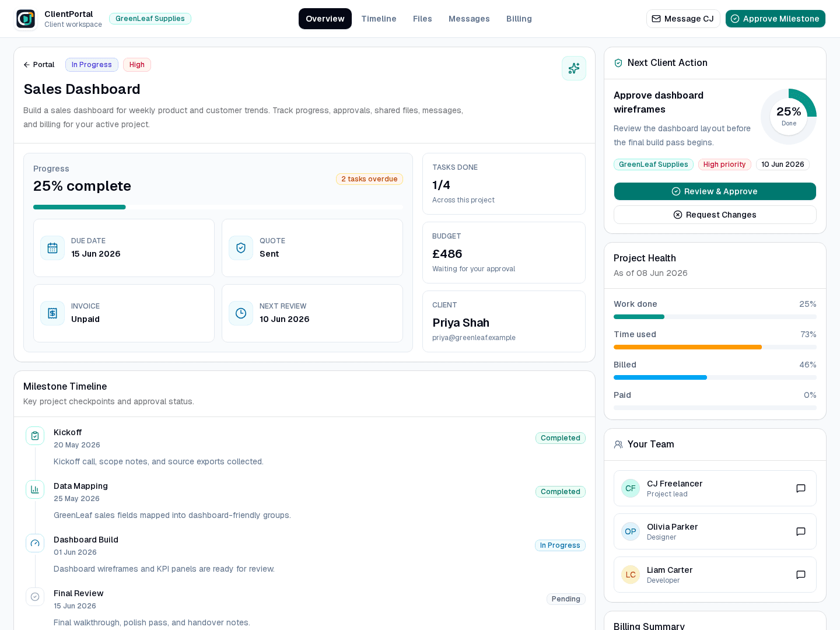This screenshot has height=630, width=840.
Task: Click the Request Changes button
Action: (715, 215)
